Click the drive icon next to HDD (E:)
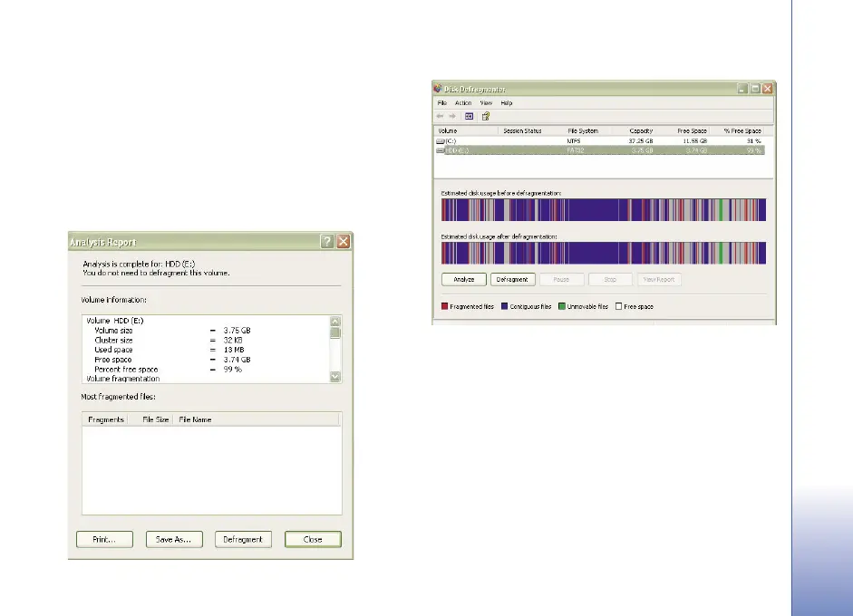 [441, 150]
